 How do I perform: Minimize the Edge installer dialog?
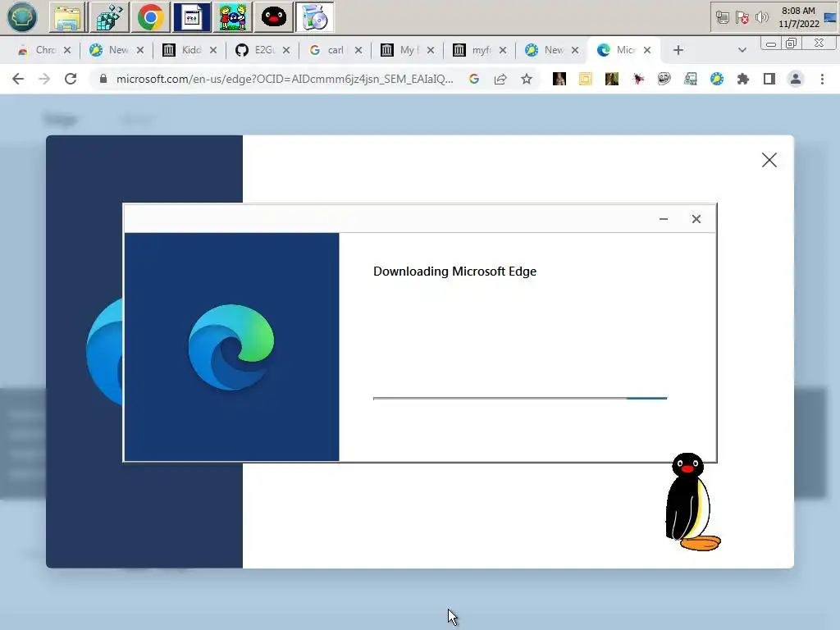[663, 218]
